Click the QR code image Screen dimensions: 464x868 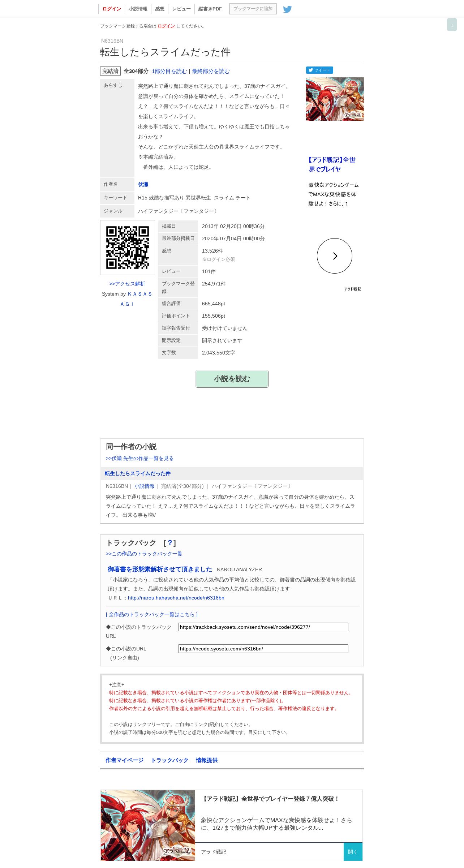[x=128, y=248]
